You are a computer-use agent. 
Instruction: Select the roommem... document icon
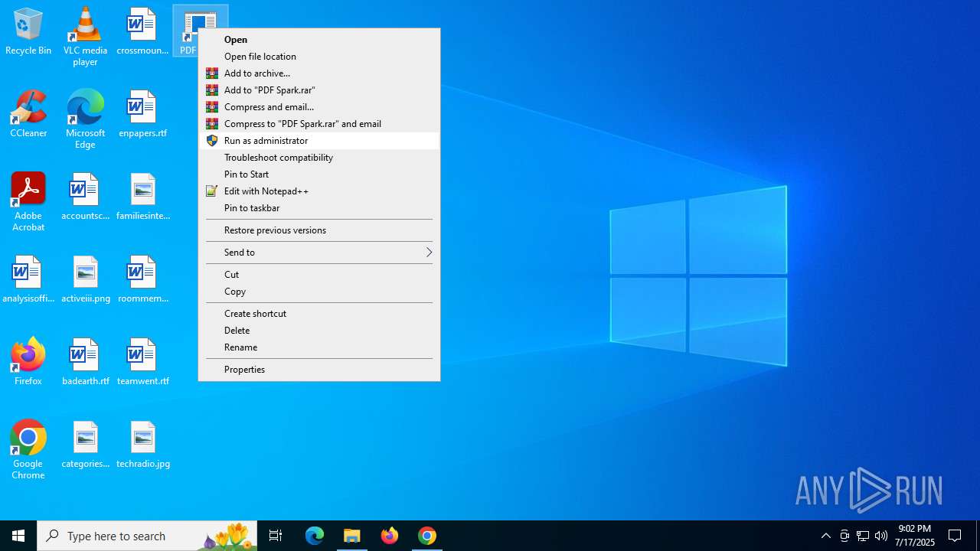click(x=142, y=280)
